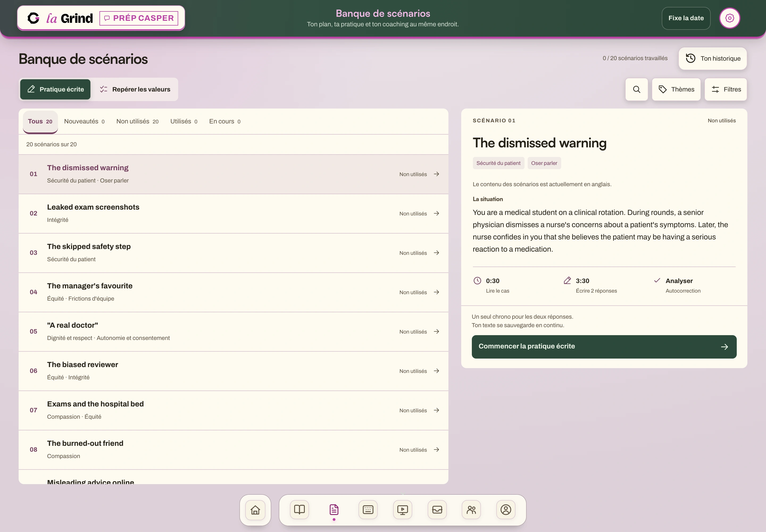Click arrow on The manager's favourite row
The image size is (766, 532).
[x=436, y=292]
